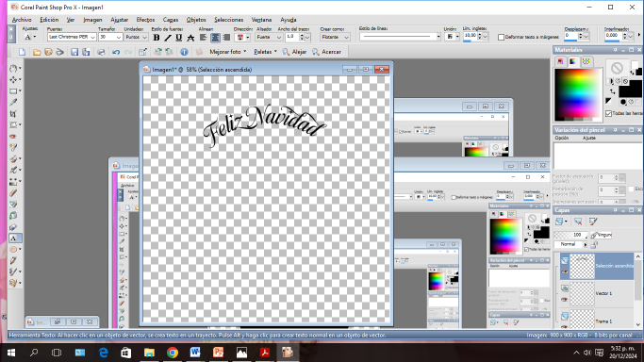
Task: Click the Mejorar foto button
Action: pos(228,52)
